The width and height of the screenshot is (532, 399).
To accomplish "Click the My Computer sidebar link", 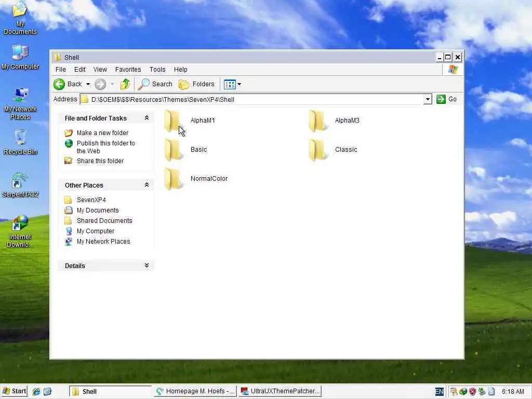I will [96, 231].
